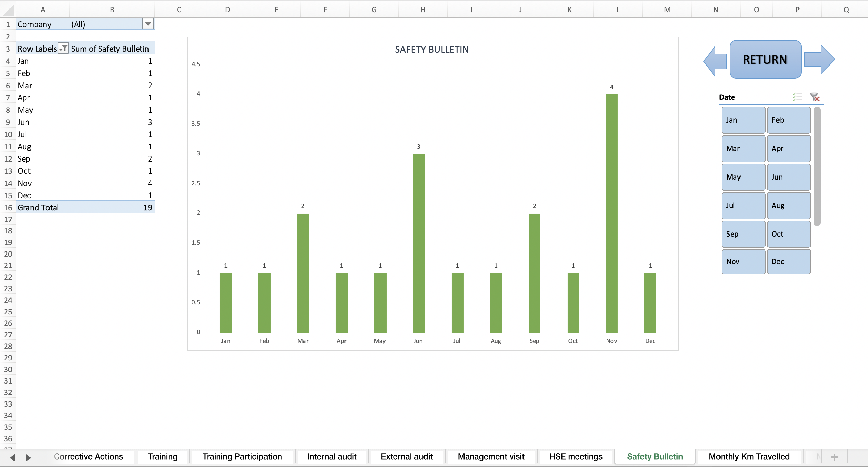Click the next sheet navigation arrow

[x=28, y=457]
